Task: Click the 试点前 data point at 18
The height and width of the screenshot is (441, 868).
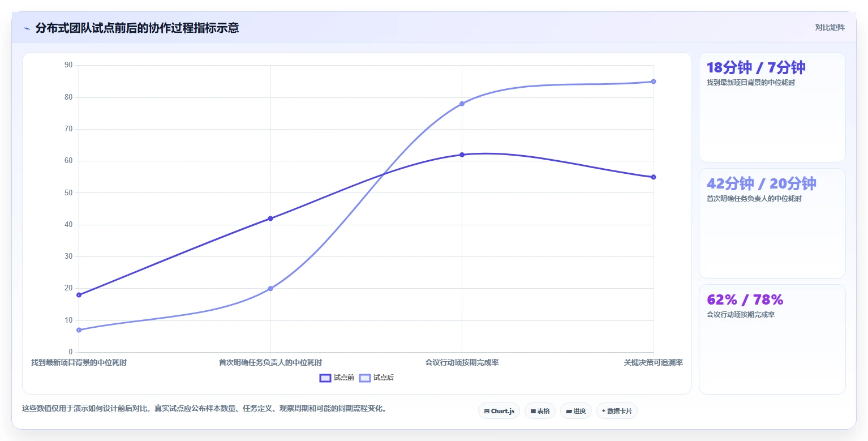Action: click(x=79, y=295)
